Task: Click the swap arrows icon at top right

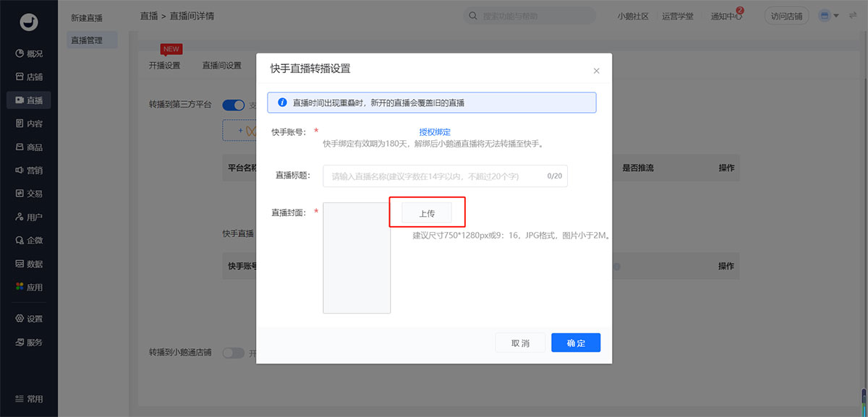Action: pyautogui.click(x=853, y=15)
